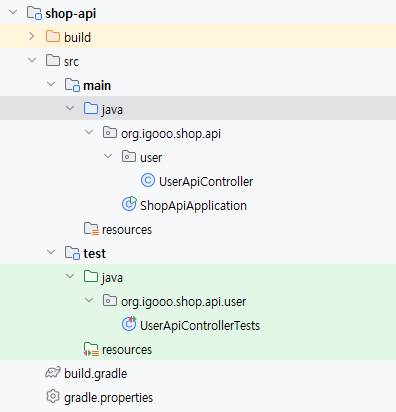Click the test module folder icon
The image size is (396, 412).
(72, 253)
